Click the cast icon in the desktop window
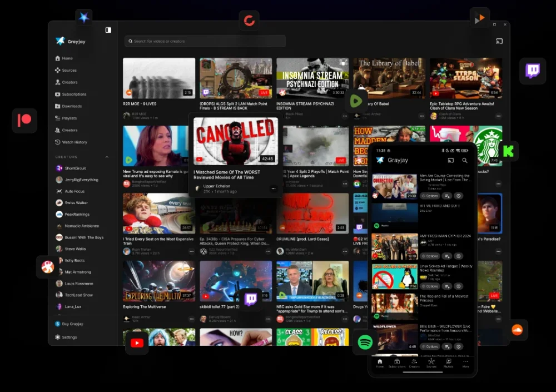The image size is (556, 392). coord(499,41)
